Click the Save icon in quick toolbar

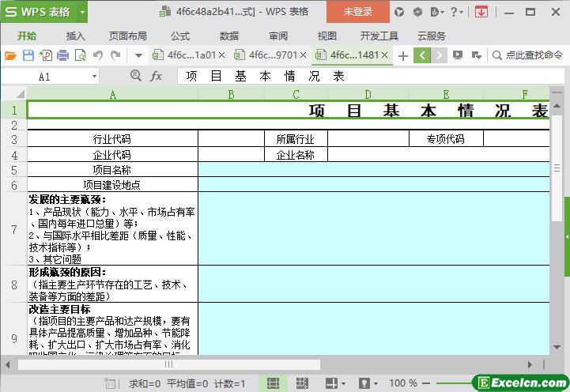[28, 55]
